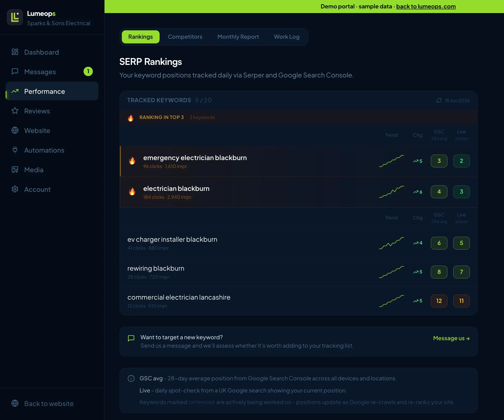The width and height of the screenshot is (504, 420).
Task: Click the 18 Jun 2026 date label
Action: coord(457,100)
